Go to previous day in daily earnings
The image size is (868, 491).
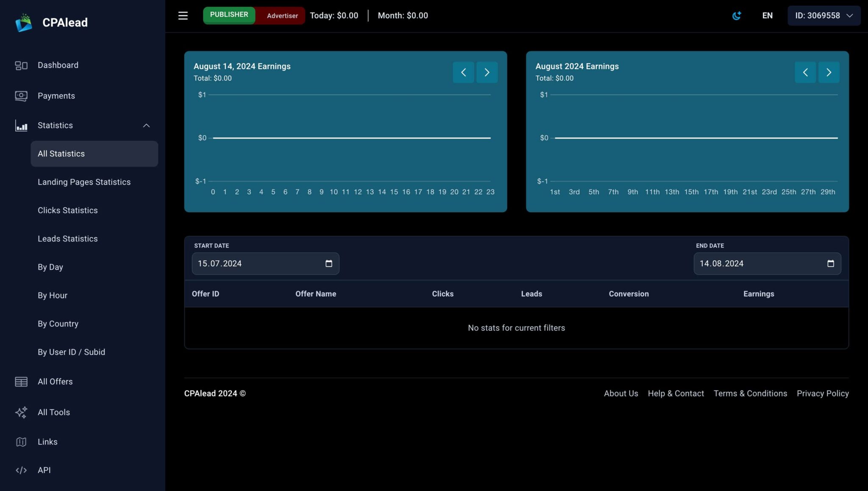pos(463,73)
